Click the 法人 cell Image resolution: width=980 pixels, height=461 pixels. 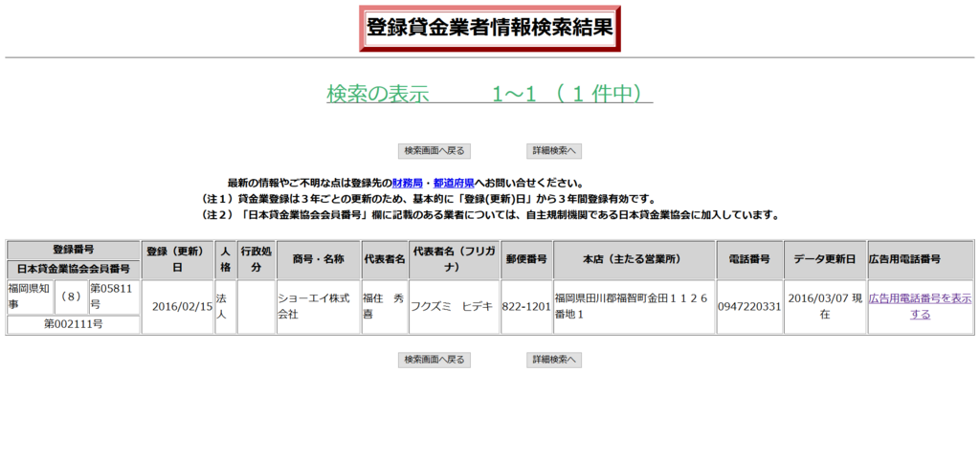[226, 307]
